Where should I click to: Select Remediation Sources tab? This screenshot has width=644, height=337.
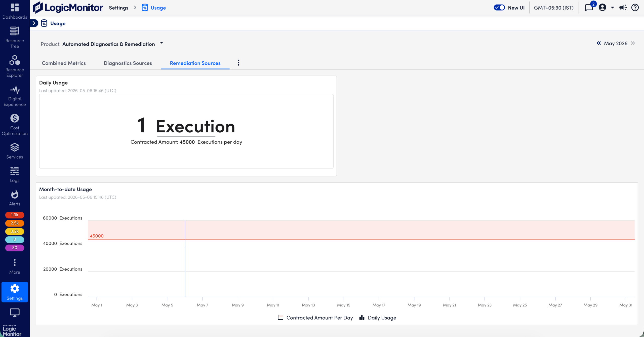click(195, 63)
